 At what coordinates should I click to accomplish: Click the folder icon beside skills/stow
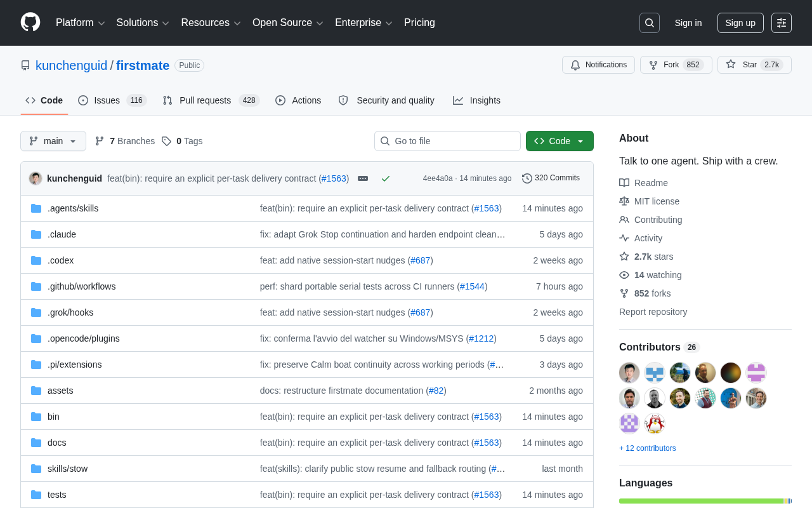pyautogui.click(x=36, y=469)
